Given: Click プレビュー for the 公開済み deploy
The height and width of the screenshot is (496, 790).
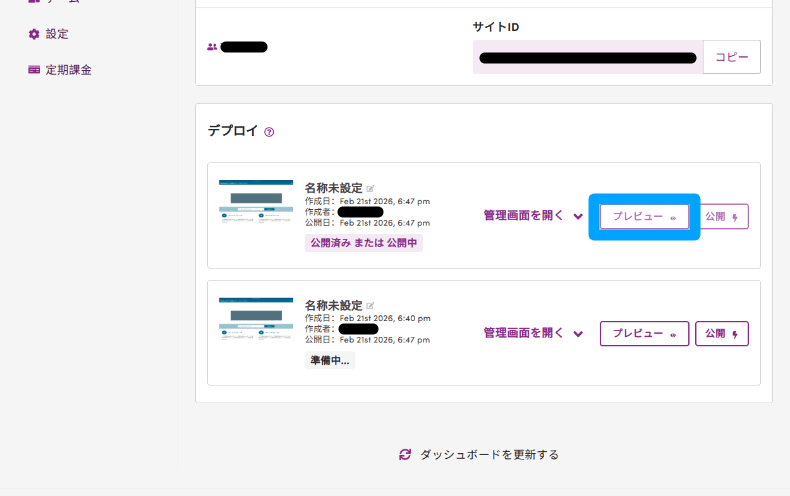Looking at the screenshot, I should [644, 216].
